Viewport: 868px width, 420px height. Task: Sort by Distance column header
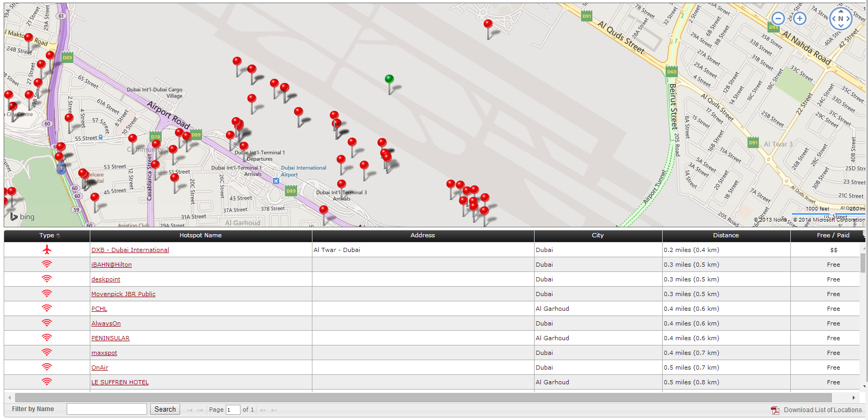[726, 235]
